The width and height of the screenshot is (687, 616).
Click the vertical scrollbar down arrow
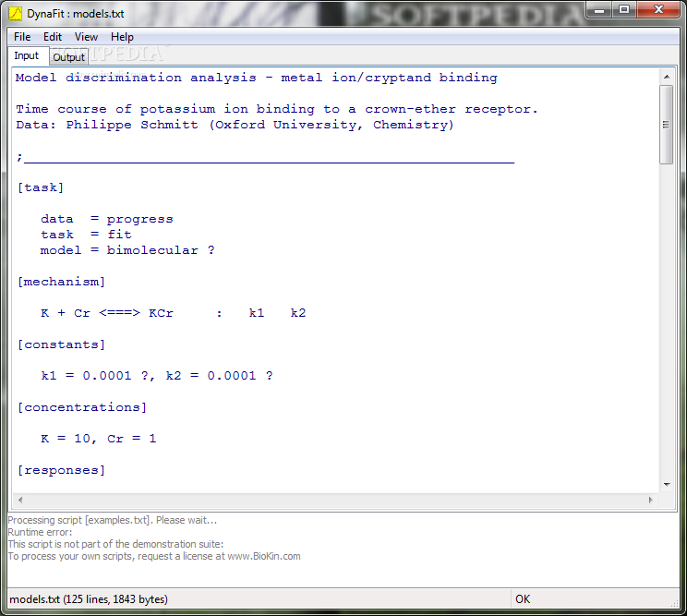(x=667, y=484)
